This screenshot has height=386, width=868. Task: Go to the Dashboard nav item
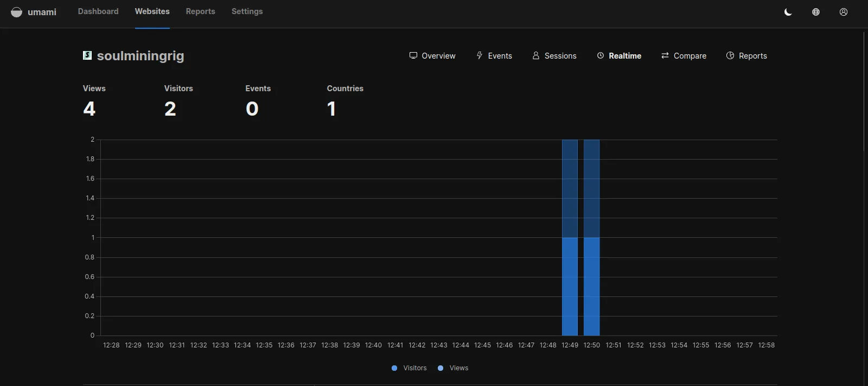(98, 11)
